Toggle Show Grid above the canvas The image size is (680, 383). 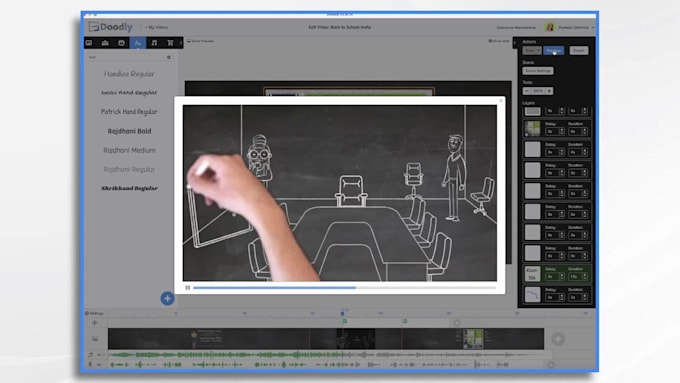[499, 41]
